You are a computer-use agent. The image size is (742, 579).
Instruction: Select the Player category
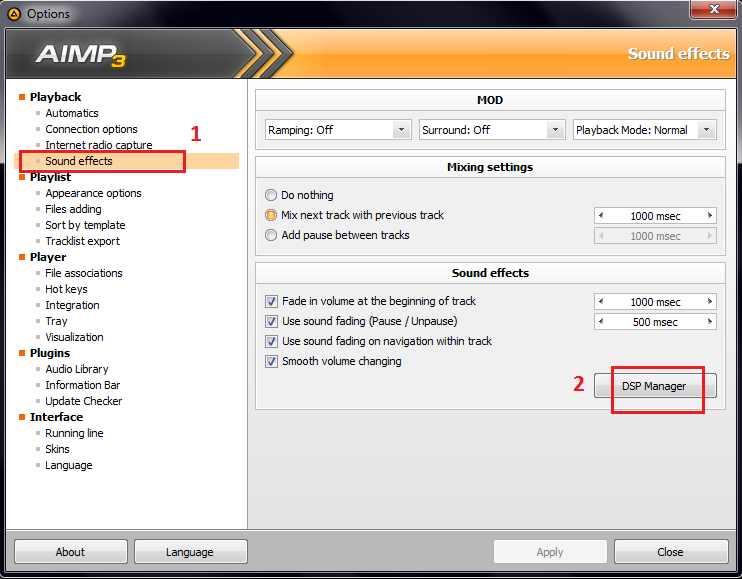pos(48,257)
